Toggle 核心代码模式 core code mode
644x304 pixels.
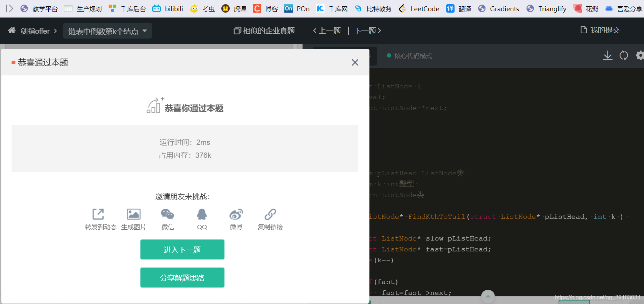pos(409,56)
